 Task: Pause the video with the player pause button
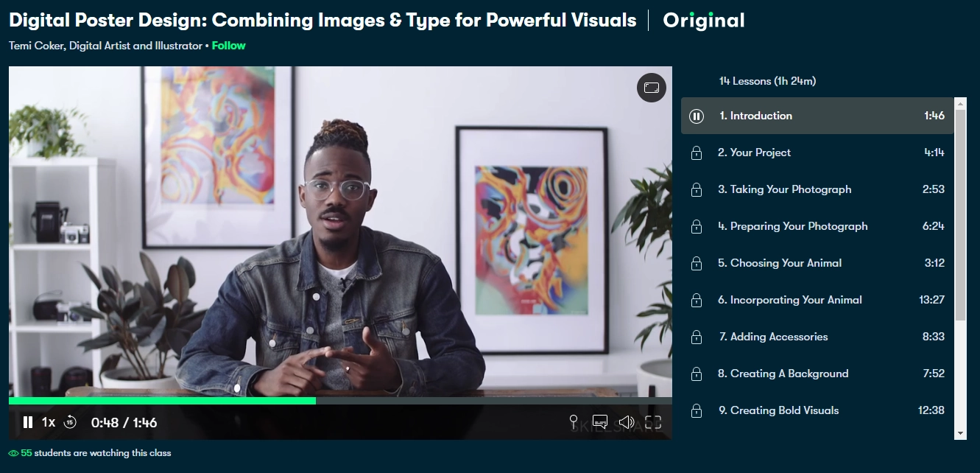click(28, 422)
